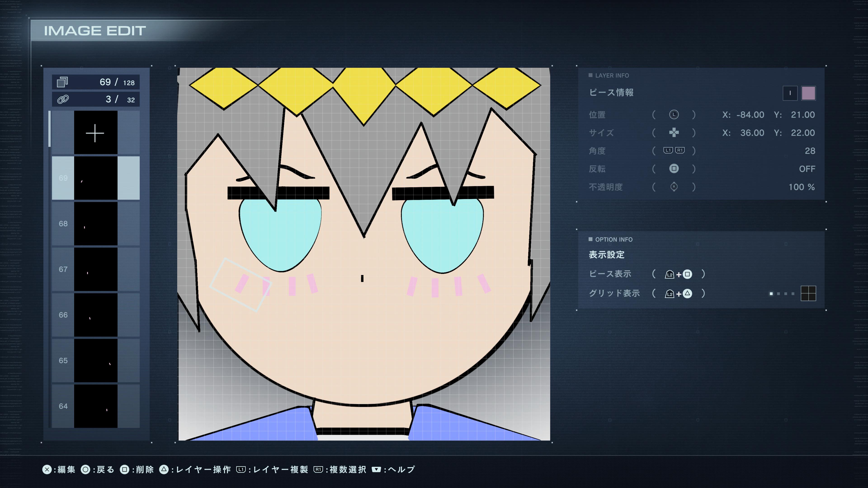This screenshot has height=488, width=868.
Task: Click the highlighted grid size indicator dot
Action: click(771, 294)
